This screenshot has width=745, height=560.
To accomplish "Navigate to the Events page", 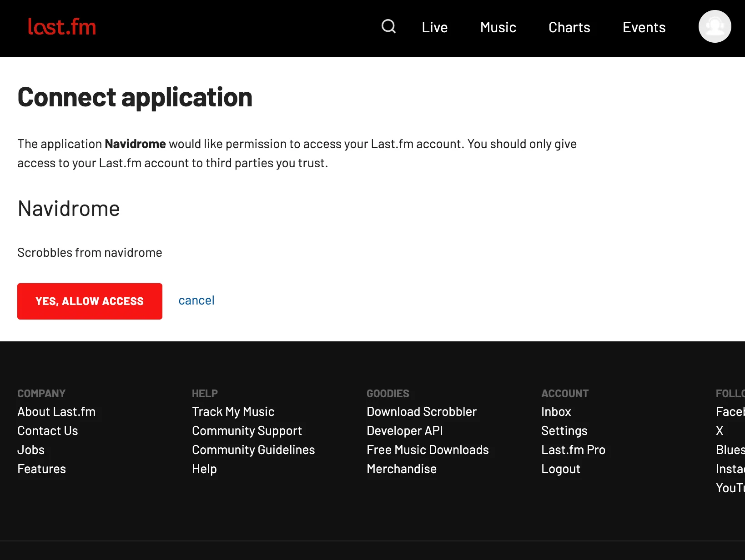I will [644, 27].
